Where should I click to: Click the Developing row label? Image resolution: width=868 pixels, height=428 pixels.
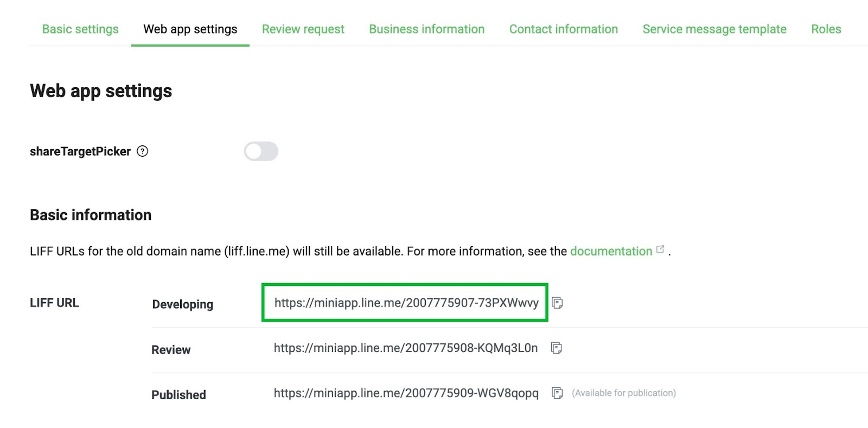182,304
